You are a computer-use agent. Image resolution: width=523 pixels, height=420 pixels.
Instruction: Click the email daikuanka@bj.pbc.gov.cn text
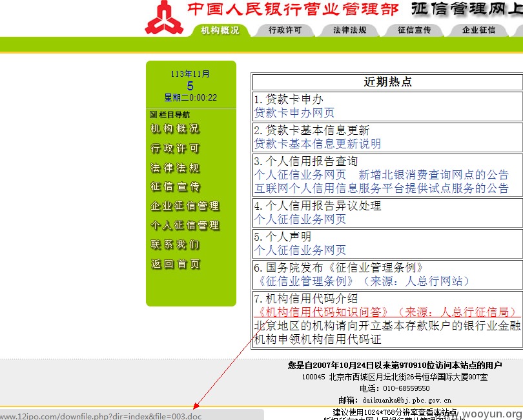coord(407,400)
